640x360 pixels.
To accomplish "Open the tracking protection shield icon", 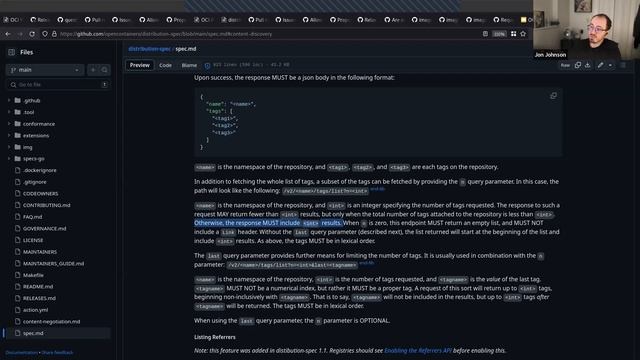I will click(x=45, y=34).
